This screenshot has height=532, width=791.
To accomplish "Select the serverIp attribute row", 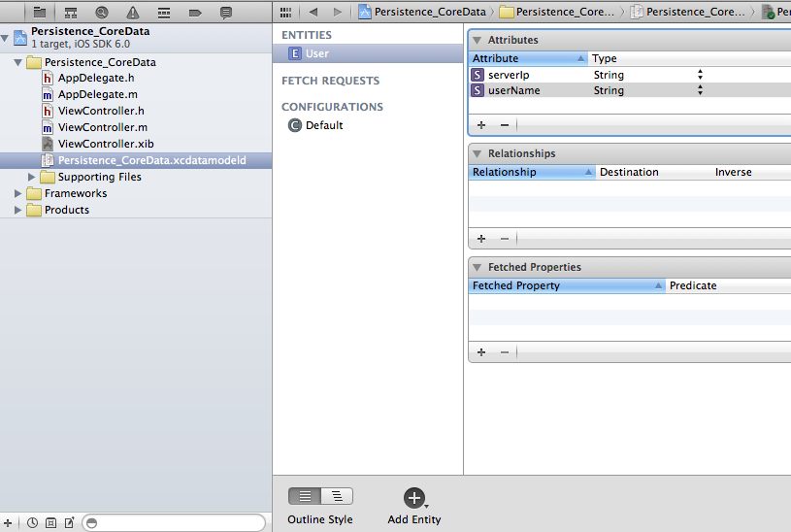I will [630, 75].
